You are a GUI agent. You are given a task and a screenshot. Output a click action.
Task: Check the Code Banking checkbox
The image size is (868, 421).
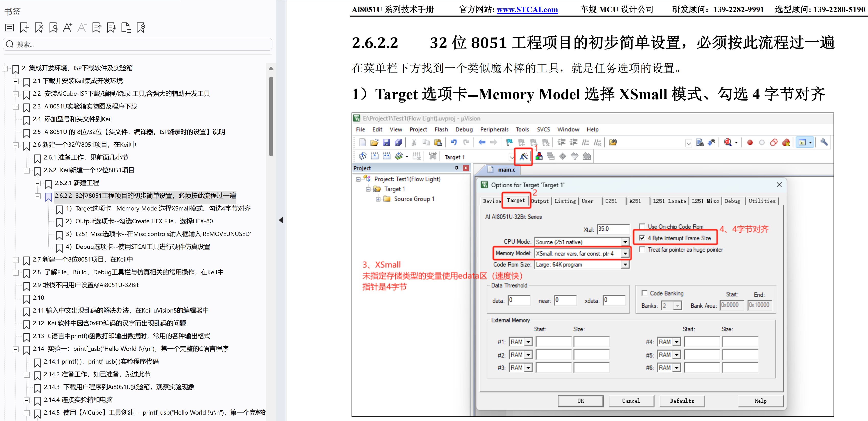(645, 293)
